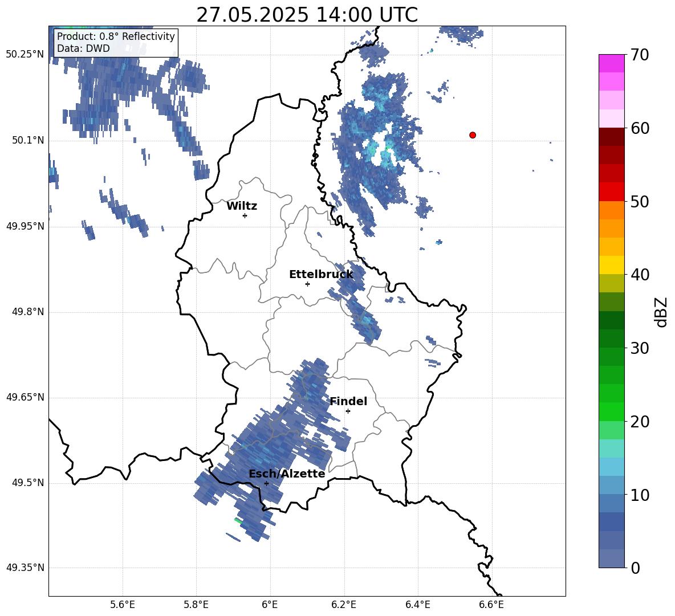675x616 pixels.
Task: Click the orange color band below 50
Action: click(612, 210)
